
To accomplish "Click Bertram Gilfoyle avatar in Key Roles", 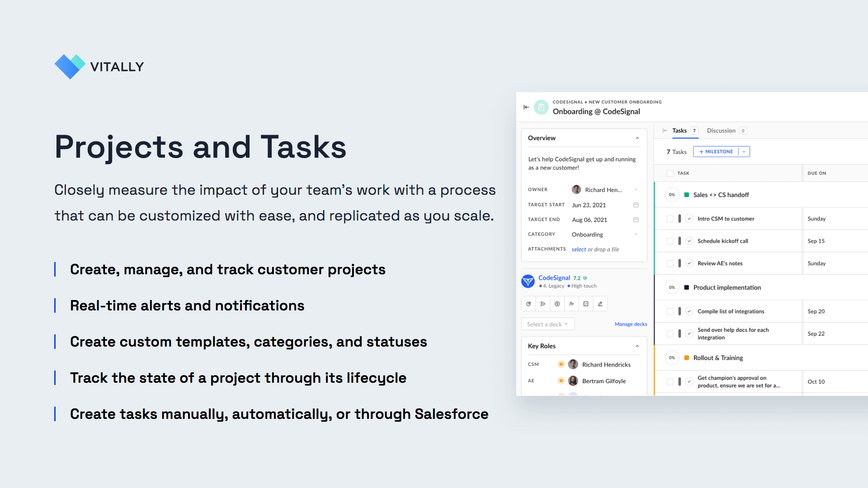I will tap(573, 381).
